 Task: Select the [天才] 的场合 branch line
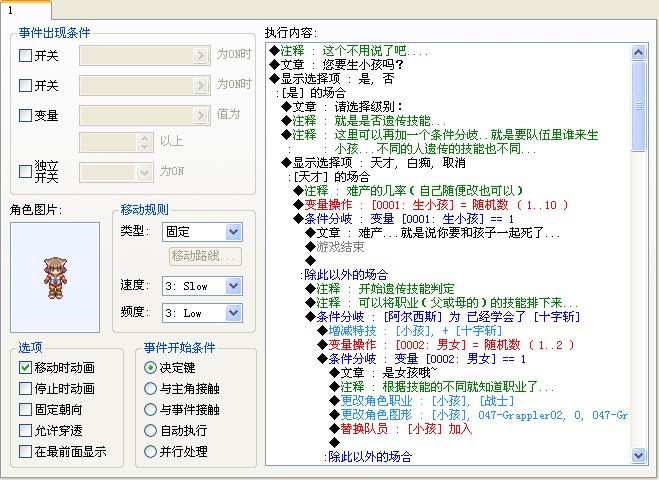329,177
